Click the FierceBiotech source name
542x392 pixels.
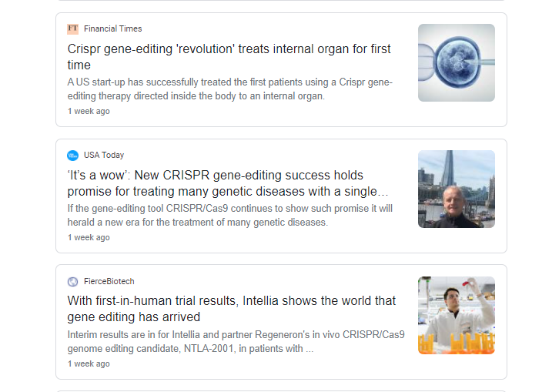coord(109,281)
